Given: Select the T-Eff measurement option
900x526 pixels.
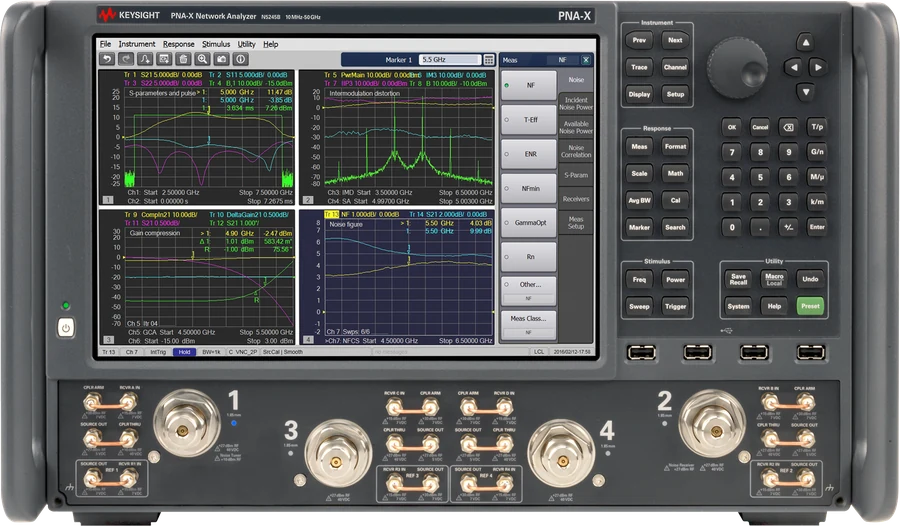Looking at the screenshot, I should pyautogui.click(x=529, y=120).
